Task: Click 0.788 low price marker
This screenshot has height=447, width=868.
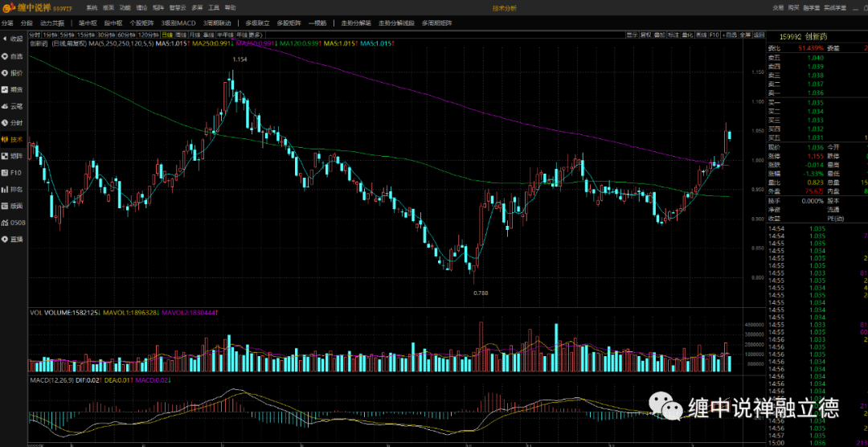Action: point(481,293)
